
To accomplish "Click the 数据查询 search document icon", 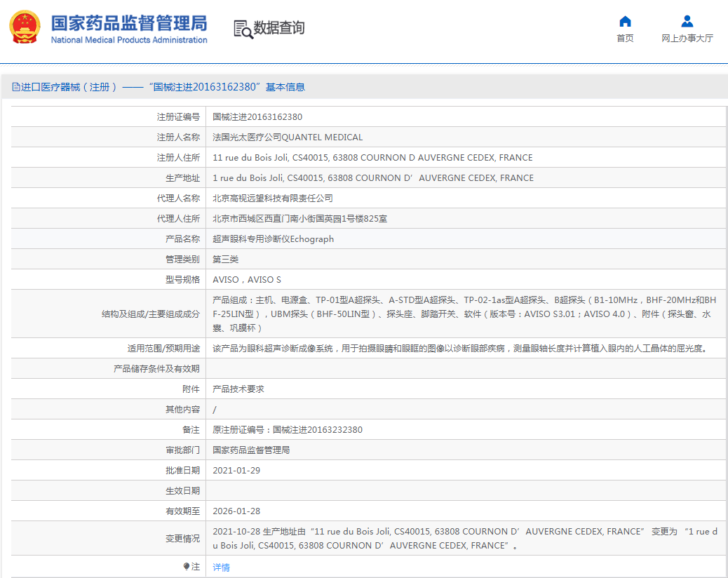I will (243, 29).
